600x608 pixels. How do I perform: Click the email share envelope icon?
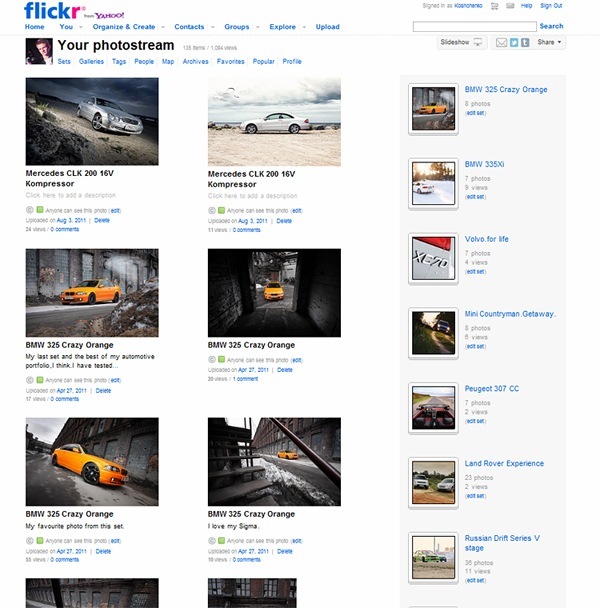[502, 43]
